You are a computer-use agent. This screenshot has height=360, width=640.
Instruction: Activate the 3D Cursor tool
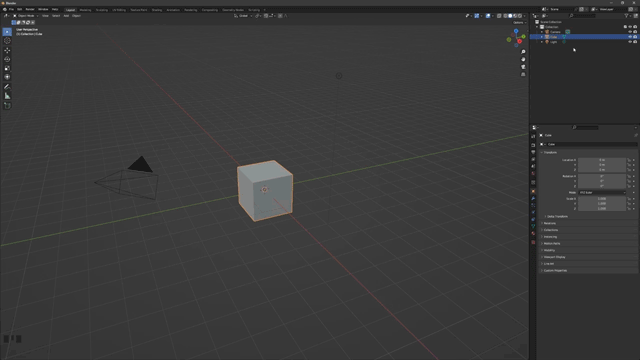[7, 41]
